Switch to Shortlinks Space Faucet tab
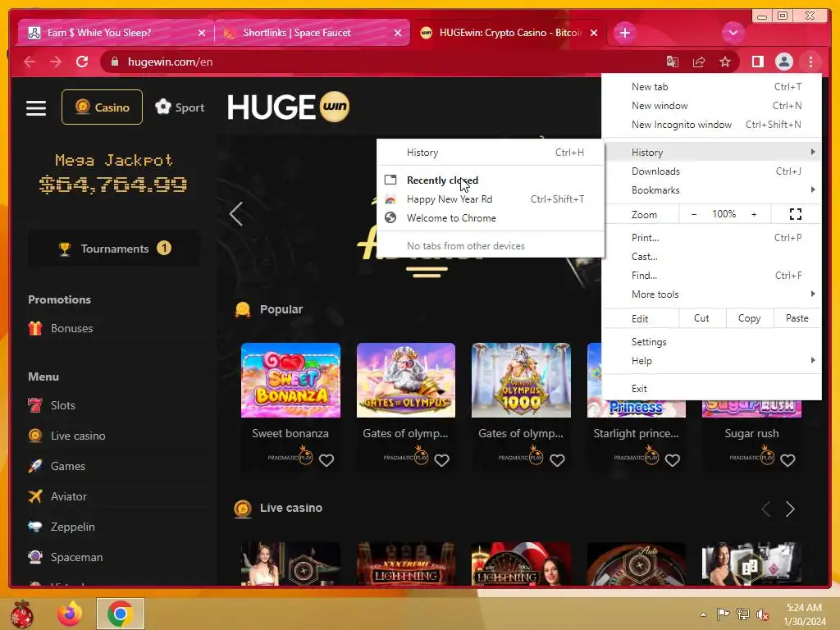This screenshot has width=840, height=630. [x=312, y=33]
